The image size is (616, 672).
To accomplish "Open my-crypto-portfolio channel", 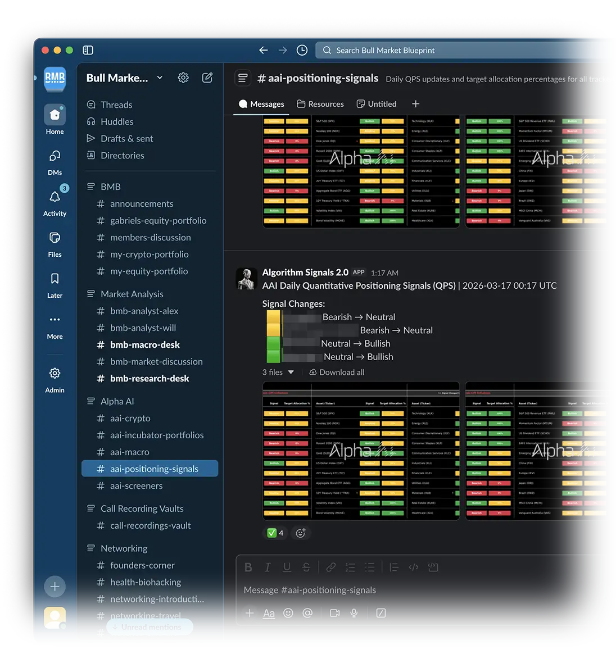I will (x=149, y=255).
